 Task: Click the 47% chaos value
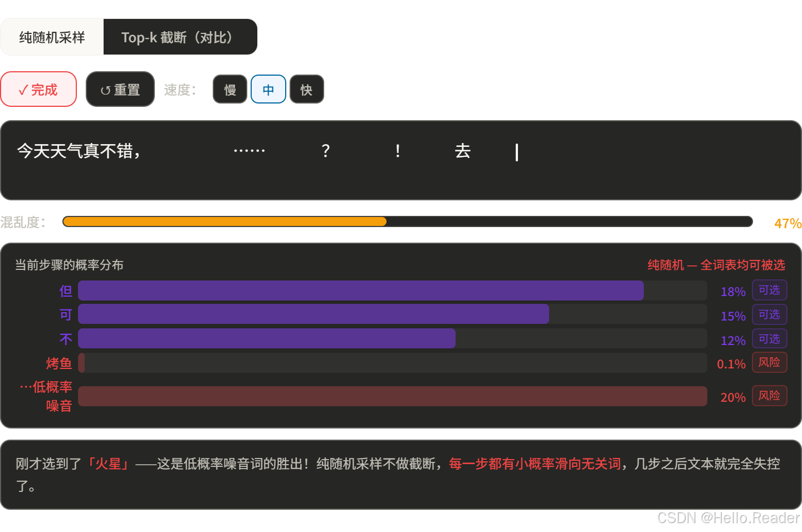click(x=788, y=223)
